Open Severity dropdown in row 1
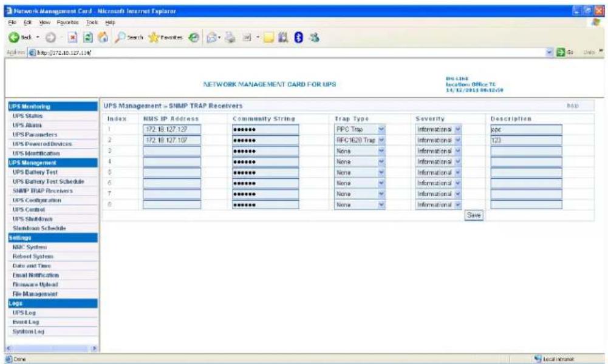 pos(438,129)
